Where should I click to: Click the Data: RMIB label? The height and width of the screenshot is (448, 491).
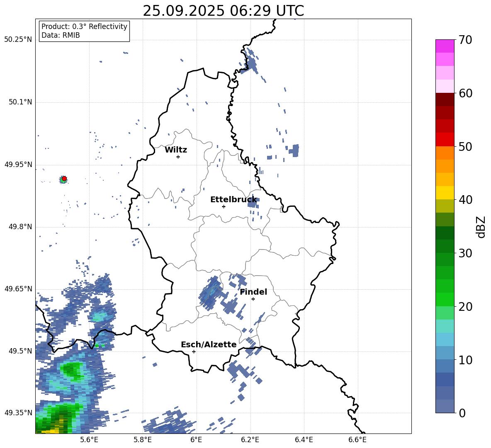click(x=61, y=35)
